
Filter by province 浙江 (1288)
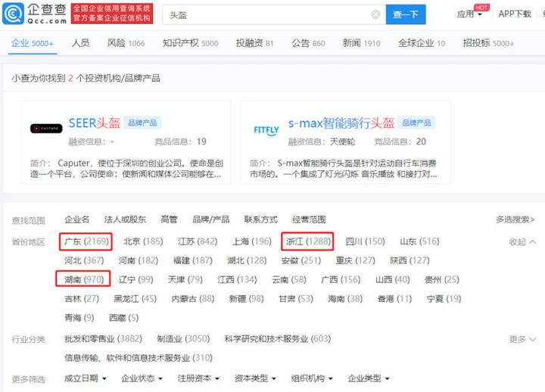click(308, 241)
